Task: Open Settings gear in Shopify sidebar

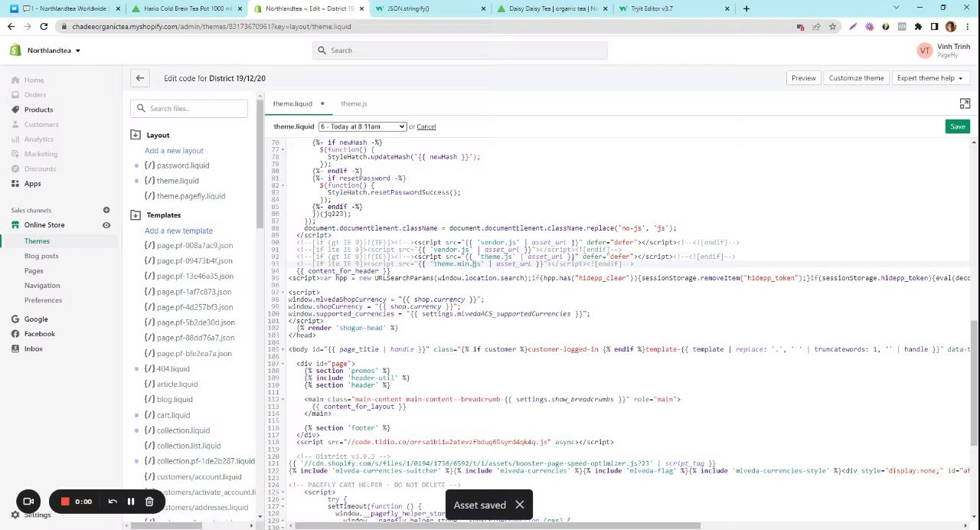Action: (31, 515)
